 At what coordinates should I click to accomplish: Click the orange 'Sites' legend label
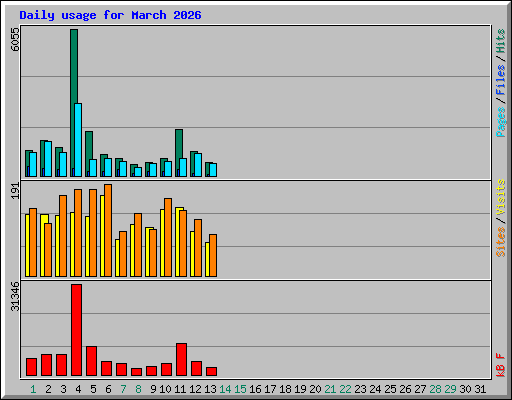[x=501, y=242]
